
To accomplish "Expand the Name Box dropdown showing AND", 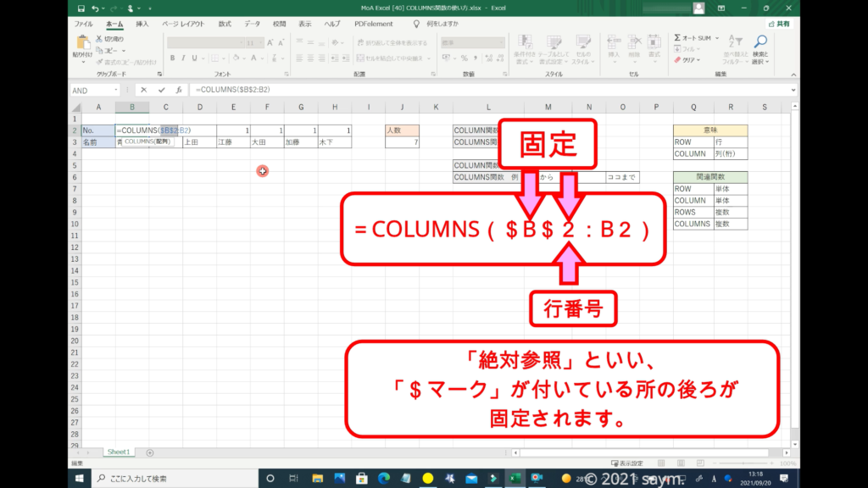I will coord(115,90).
